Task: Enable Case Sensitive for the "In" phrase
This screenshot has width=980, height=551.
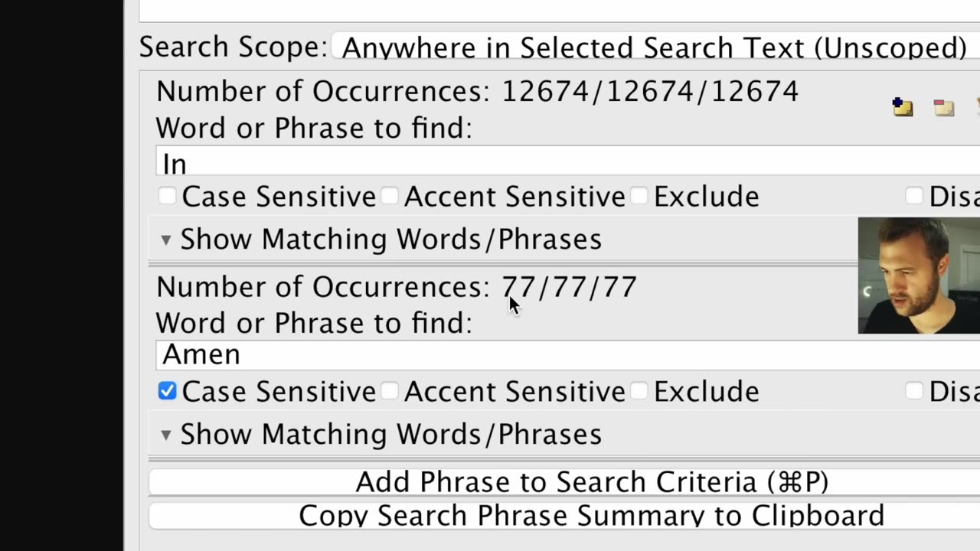Action: [x=167, y=197]
